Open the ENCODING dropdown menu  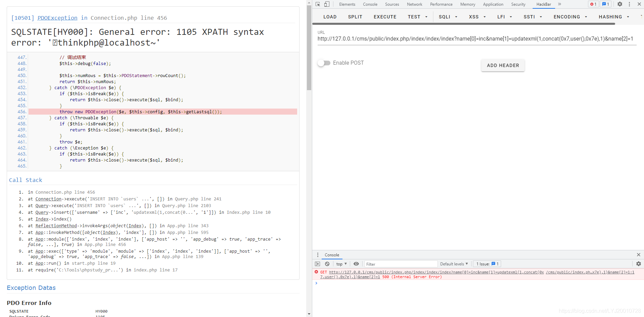570,17
